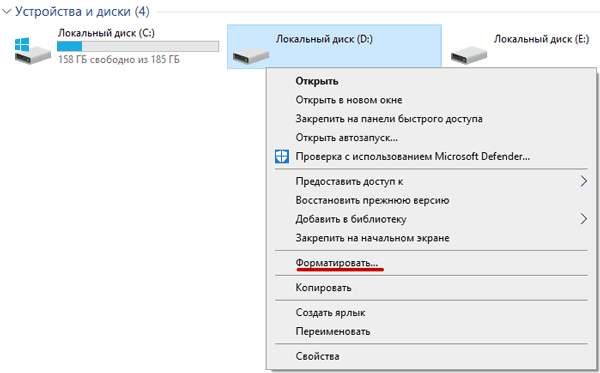Screen dimensions: 600x373
Task: Click "158 ГБ свободно из 185 ГБ" text
Action: point(119,59)
